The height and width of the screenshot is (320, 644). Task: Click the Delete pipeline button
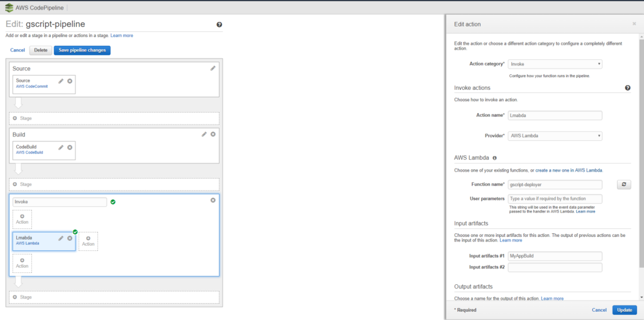tap(40, 50)
